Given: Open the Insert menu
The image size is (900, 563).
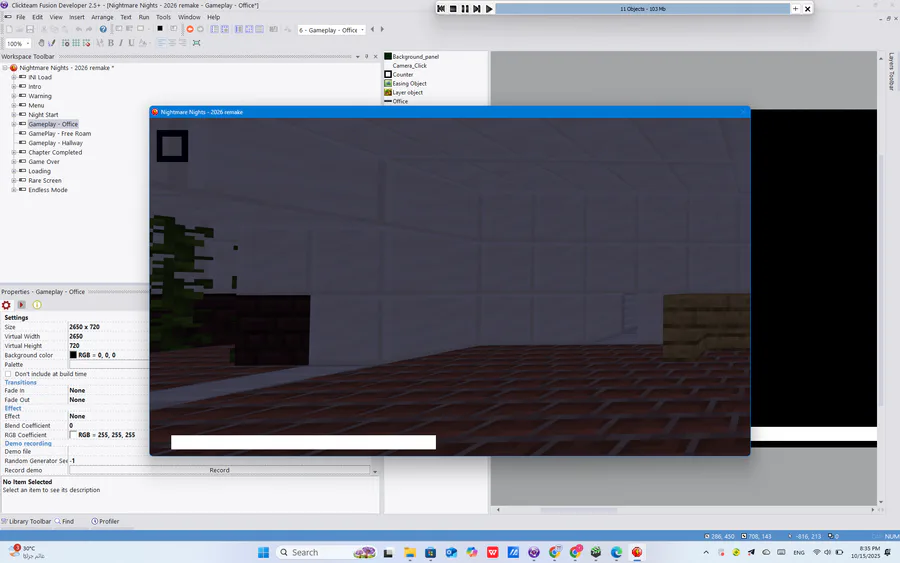Looking at the screenshot, I should pos(77,17).
